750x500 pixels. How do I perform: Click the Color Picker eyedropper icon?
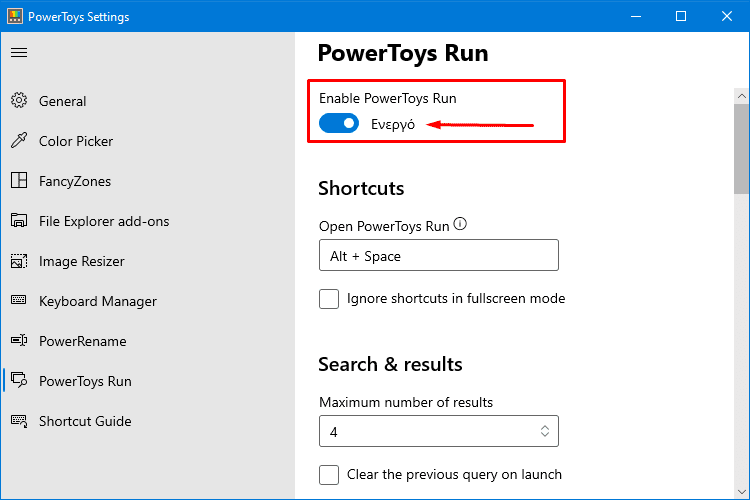(19, 140)
